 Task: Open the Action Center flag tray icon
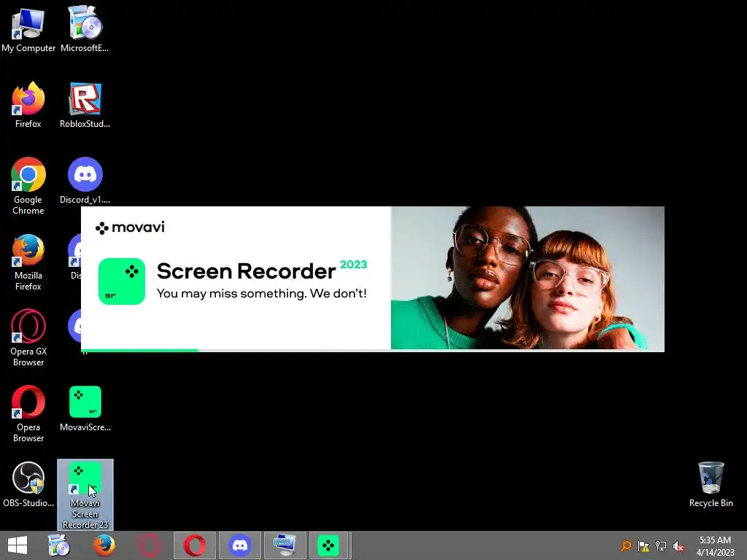[x=643, y=545]
